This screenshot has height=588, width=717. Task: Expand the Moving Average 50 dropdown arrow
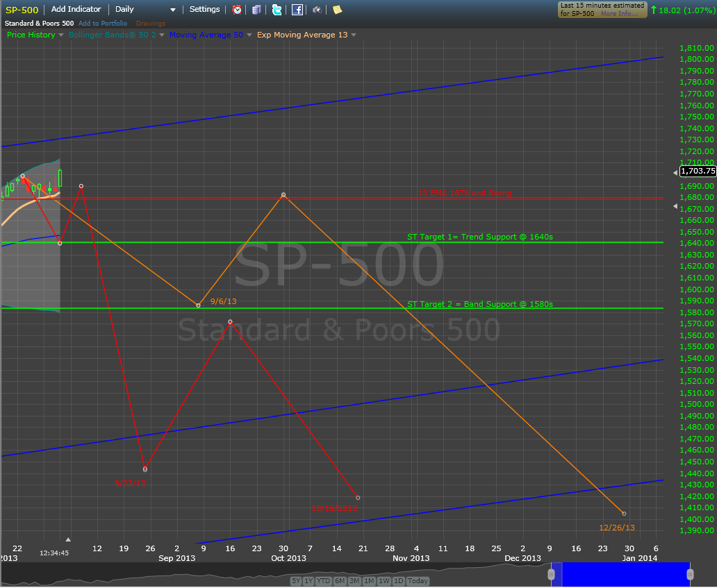click(249, 35)
